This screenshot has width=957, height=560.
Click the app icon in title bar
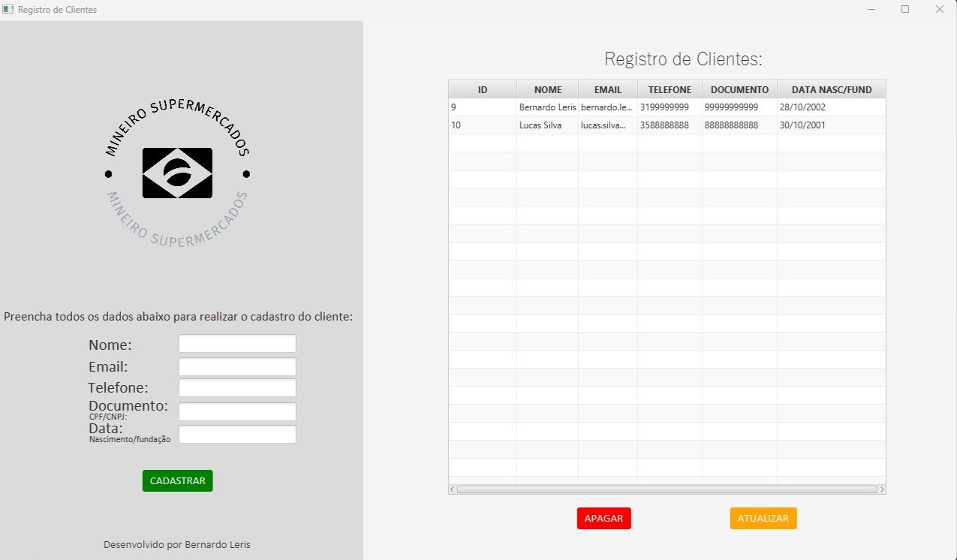pyautogui.click(x=8, y=10)
